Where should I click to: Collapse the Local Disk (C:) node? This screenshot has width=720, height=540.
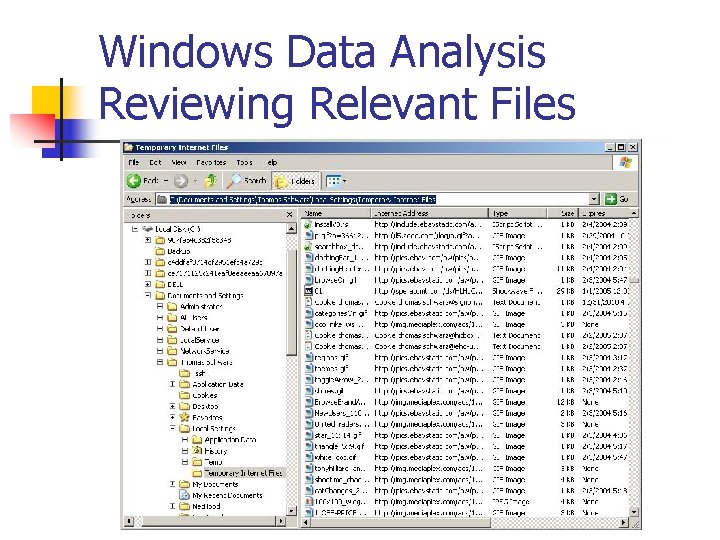[135, 229]
